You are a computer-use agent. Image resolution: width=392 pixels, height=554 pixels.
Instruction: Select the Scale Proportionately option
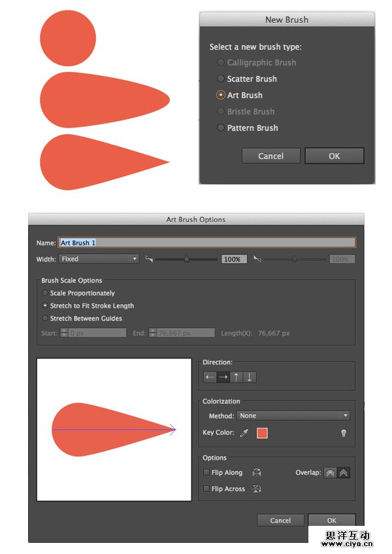coord(45,293)
